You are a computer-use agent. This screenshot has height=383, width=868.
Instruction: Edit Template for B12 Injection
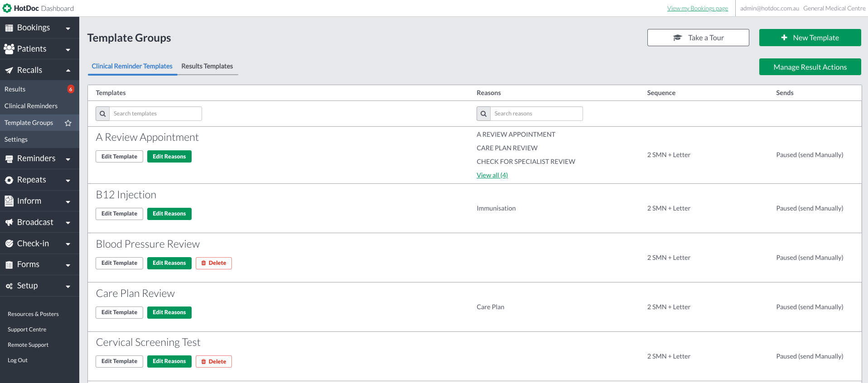(119, 214)
